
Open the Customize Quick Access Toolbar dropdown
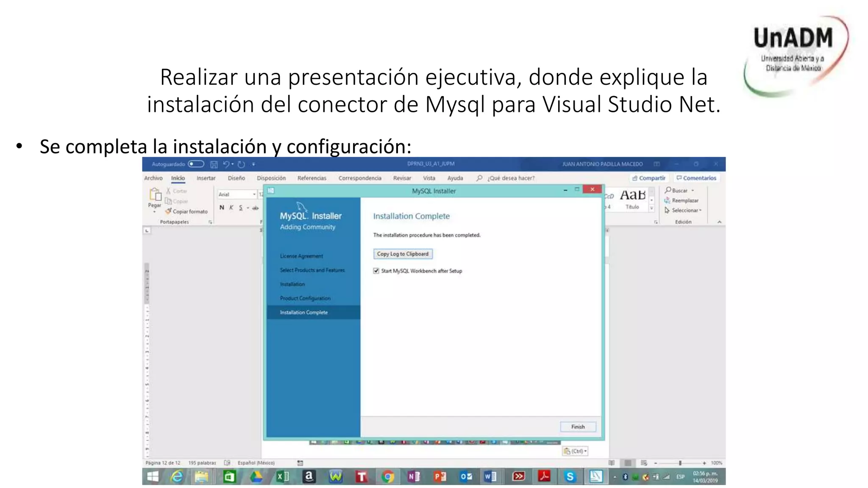(253, 164)
